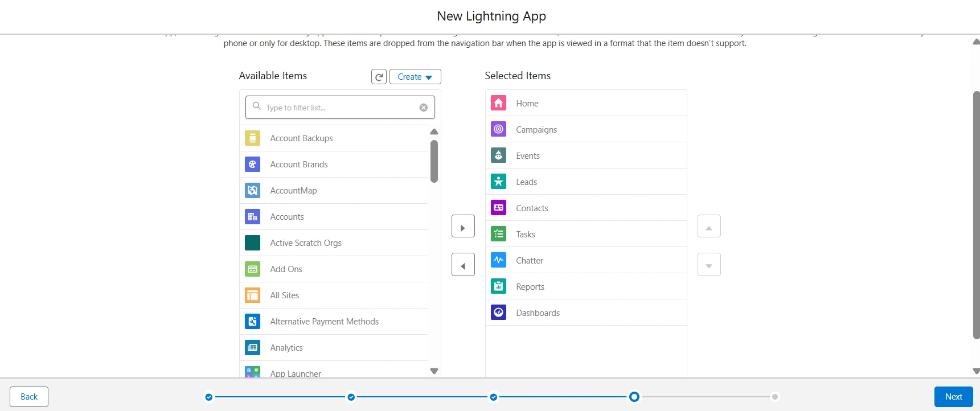Image resolution: width=980 pixels, height=411 pixels.
Task: Select the fourth step on the progress bar
Action: pyautogui.click(x=634, y=397)
